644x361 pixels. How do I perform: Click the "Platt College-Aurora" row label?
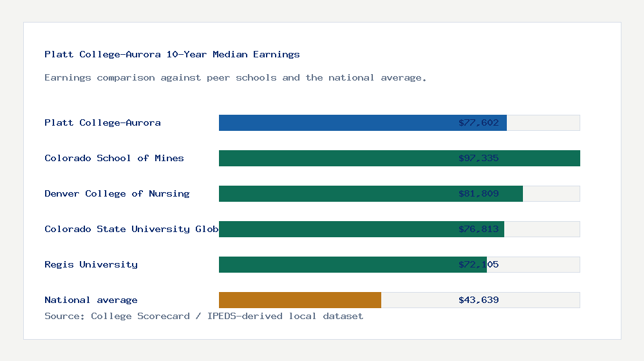102,122
